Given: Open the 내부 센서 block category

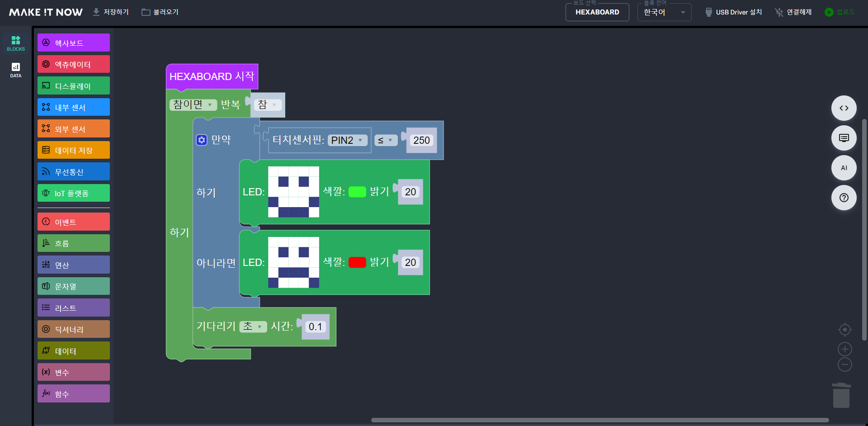Looking at the screenshot, I should pyautogui.click(x=74, y=107).
